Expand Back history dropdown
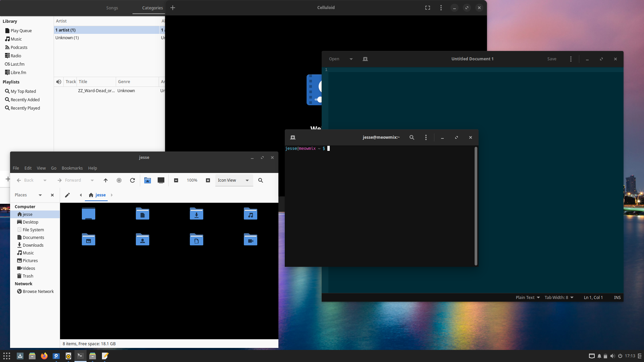The image size is (644, 362). (45, 180)
